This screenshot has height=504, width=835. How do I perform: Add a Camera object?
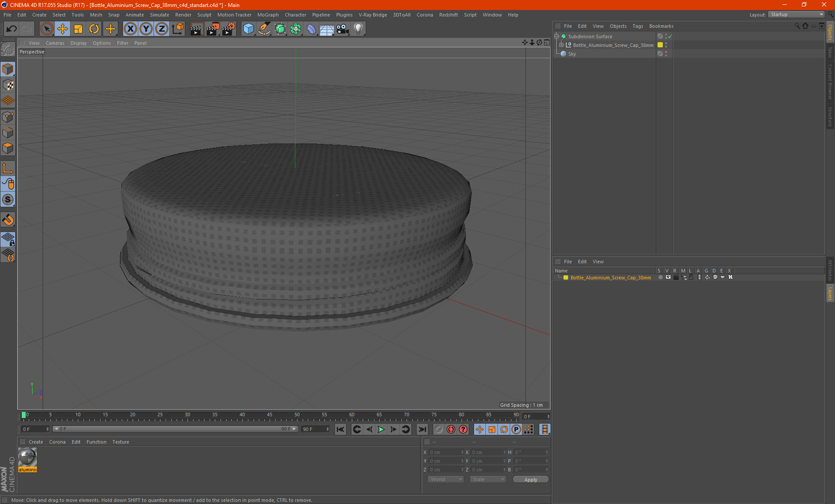point(343,29)
